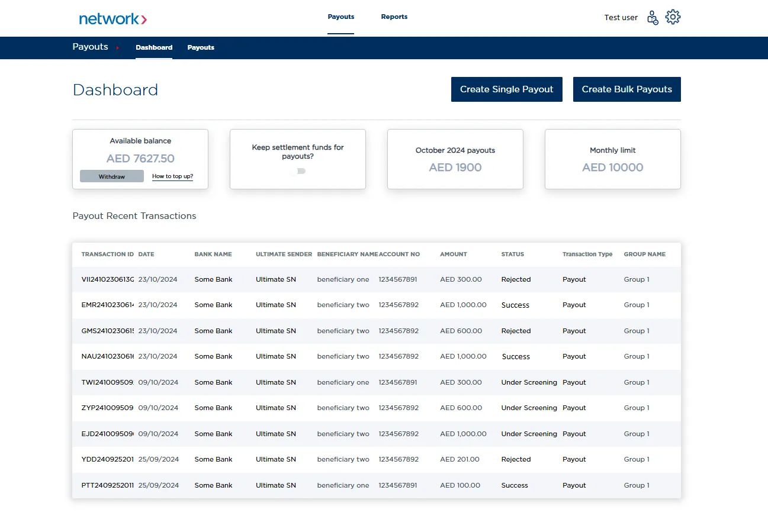The width and height of the screenshot is (768, 532).
Task: Click AED 1,000.00 amount in the NAU row
Action: coord(463,356)
